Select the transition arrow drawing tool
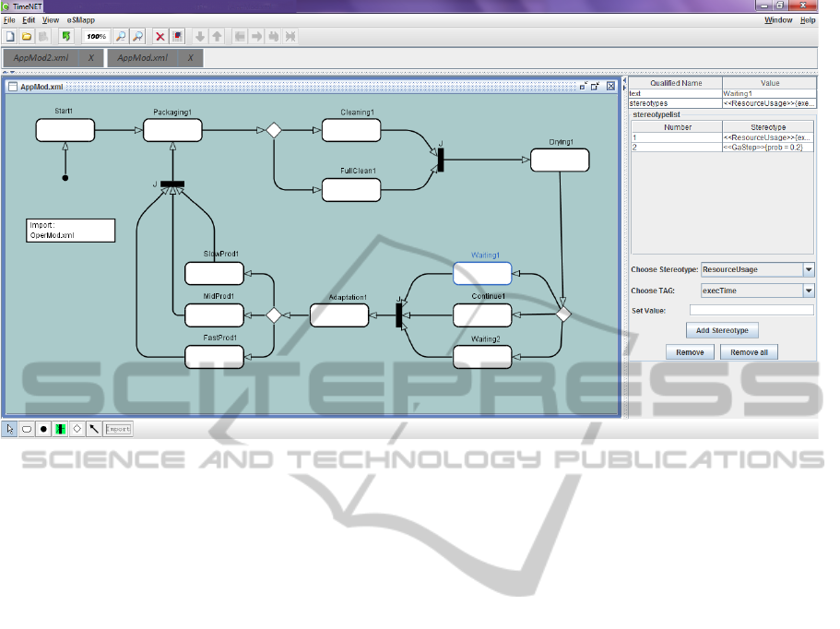Viewport: 840px width, 629px height. point(93,429)
